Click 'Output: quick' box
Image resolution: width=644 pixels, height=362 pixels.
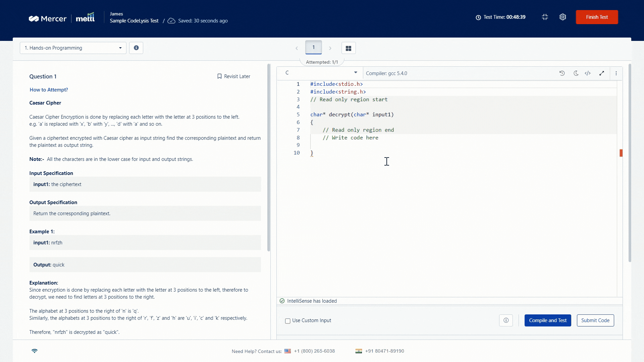[x=145, y=265]
